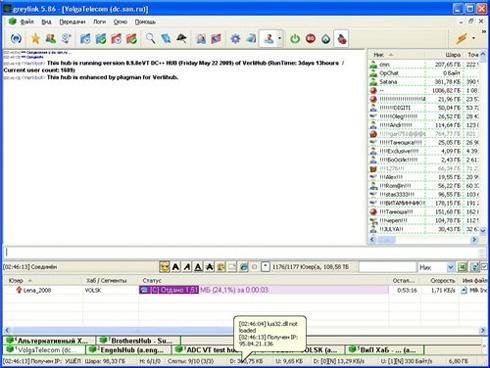Screen dimensions: 490x368
Task: Open finished uploads red folder with checkmark
Action: (x=131, y=39)
